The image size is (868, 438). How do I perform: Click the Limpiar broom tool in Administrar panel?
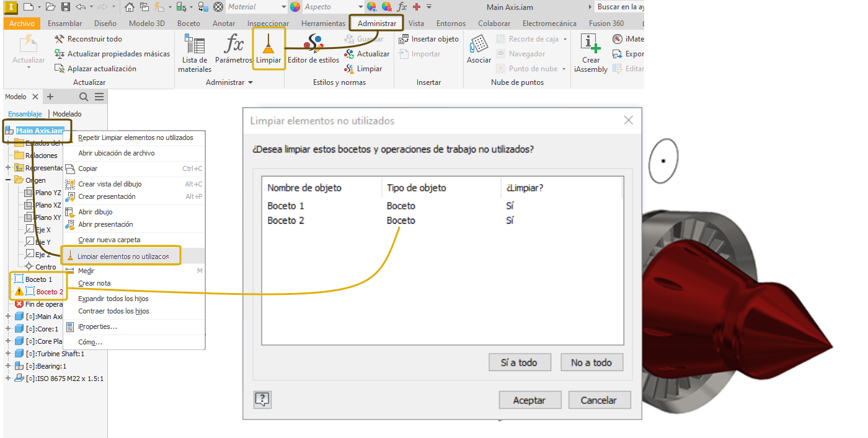(x=268, y=50)
